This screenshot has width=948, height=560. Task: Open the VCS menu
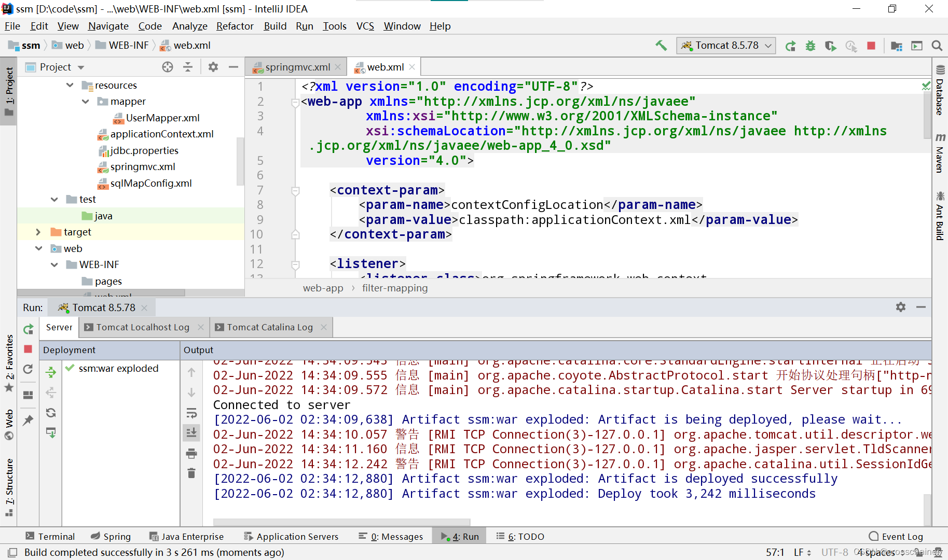(x=365, y=26)
